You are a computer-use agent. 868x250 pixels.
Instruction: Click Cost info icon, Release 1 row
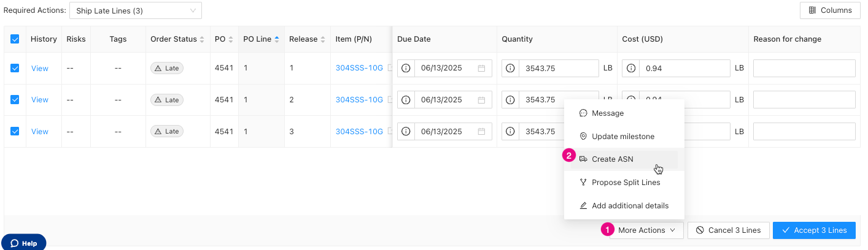coord(631,69)
